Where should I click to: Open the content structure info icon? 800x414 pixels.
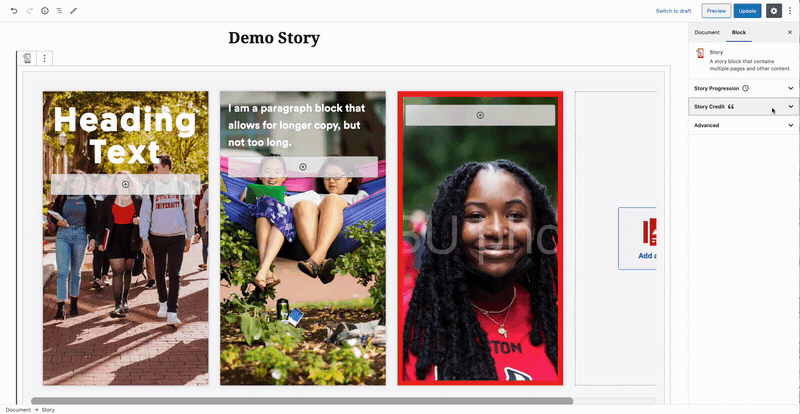(45, 11)
